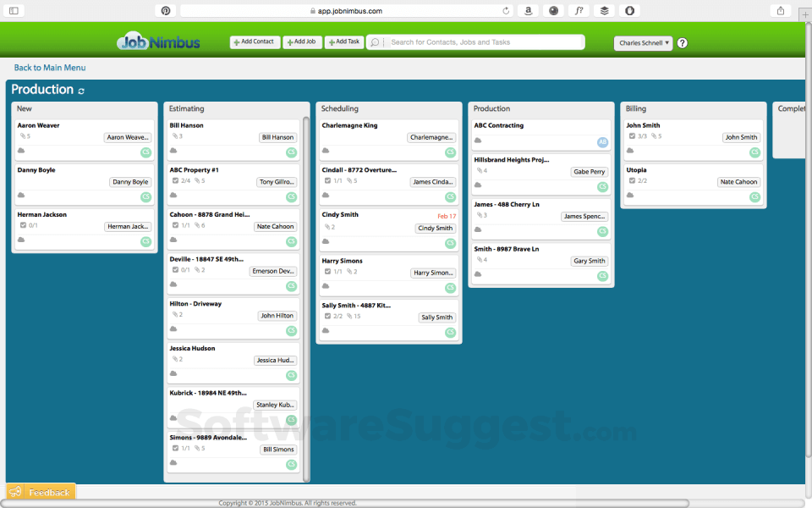Click the search magnifier icon
This screenshot has height=508, width=812.
click(376, 42)
